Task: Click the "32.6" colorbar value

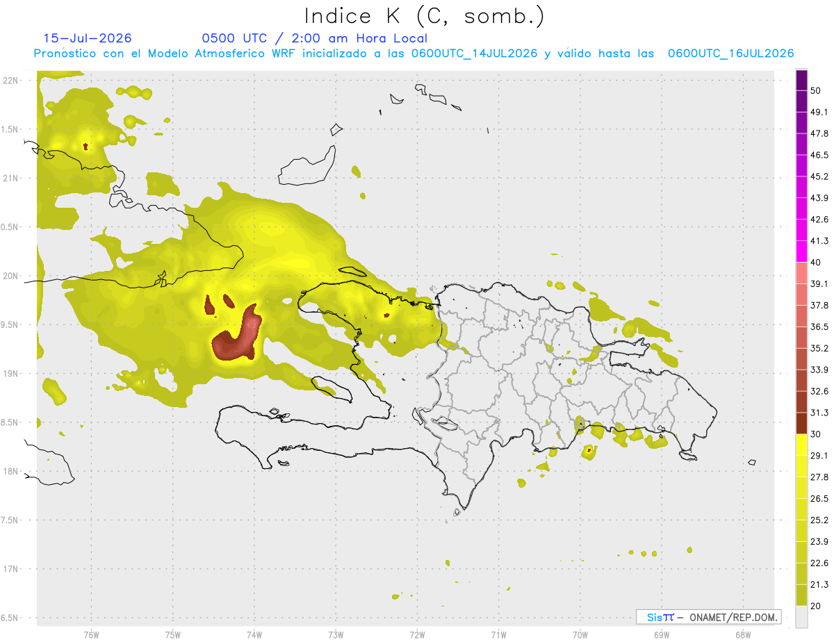Action: click(819, 391)
